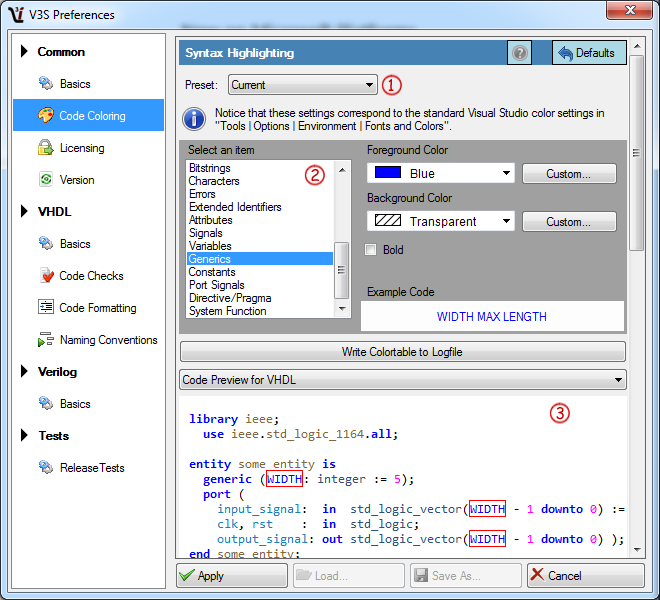Open the help question mark button
Image resolution: width=660 pixels, height=600 pixels.
coord(520,53)
